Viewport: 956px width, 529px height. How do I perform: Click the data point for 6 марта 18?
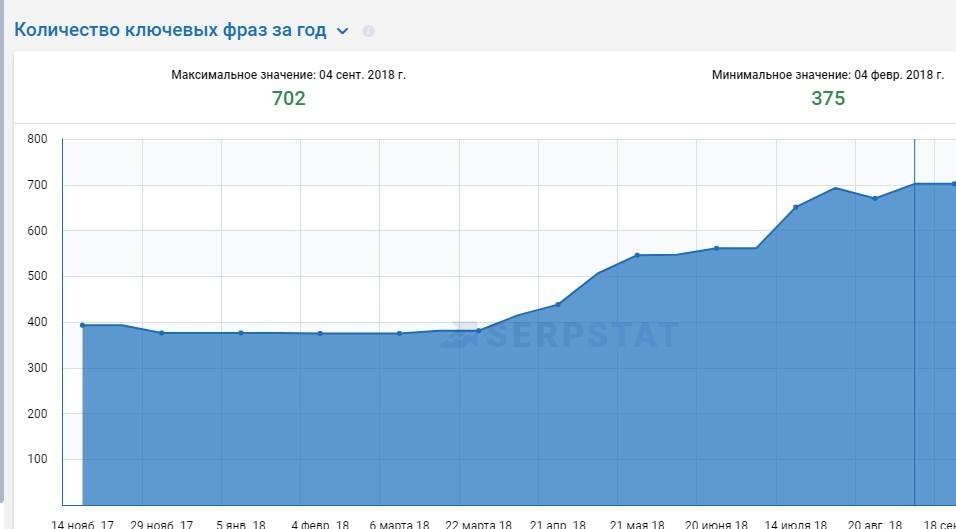[x=399, y=333]
